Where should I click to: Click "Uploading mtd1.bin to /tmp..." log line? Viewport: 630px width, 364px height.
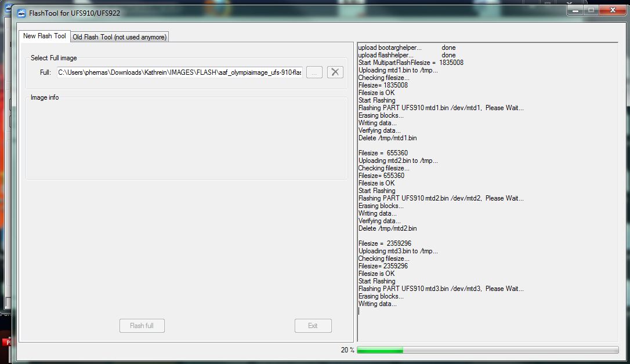[x=398, y=70]
